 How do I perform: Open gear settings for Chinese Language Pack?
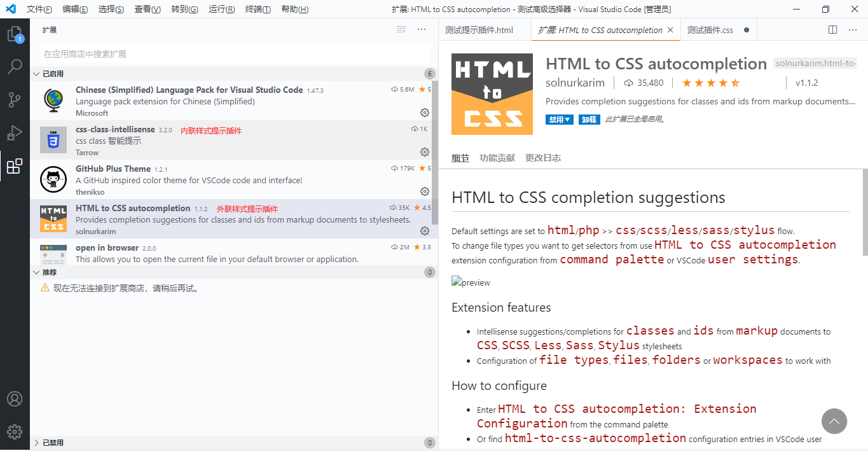point(425,113)
